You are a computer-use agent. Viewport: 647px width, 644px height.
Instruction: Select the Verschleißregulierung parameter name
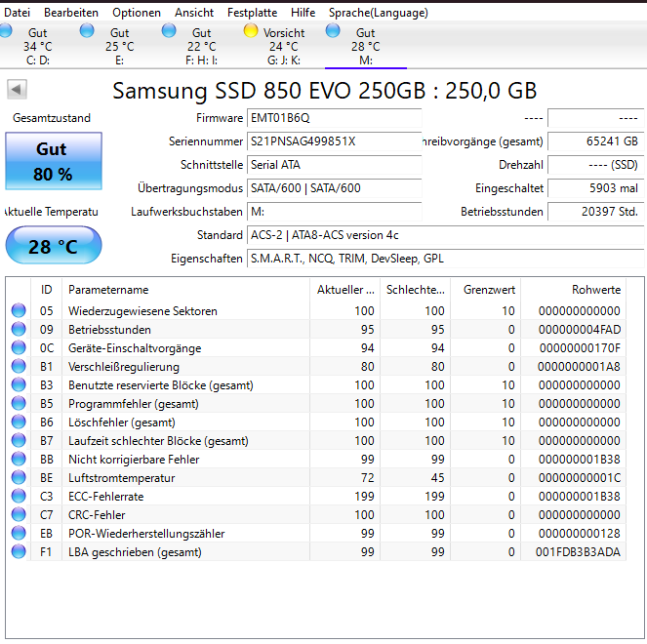pyautogui.click(x=124, y=367)
